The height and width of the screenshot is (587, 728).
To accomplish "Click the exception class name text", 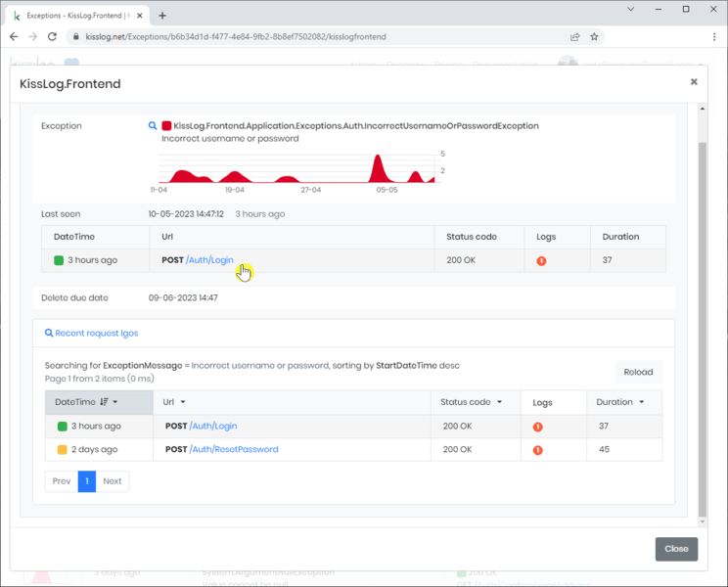I will (355, 126).
